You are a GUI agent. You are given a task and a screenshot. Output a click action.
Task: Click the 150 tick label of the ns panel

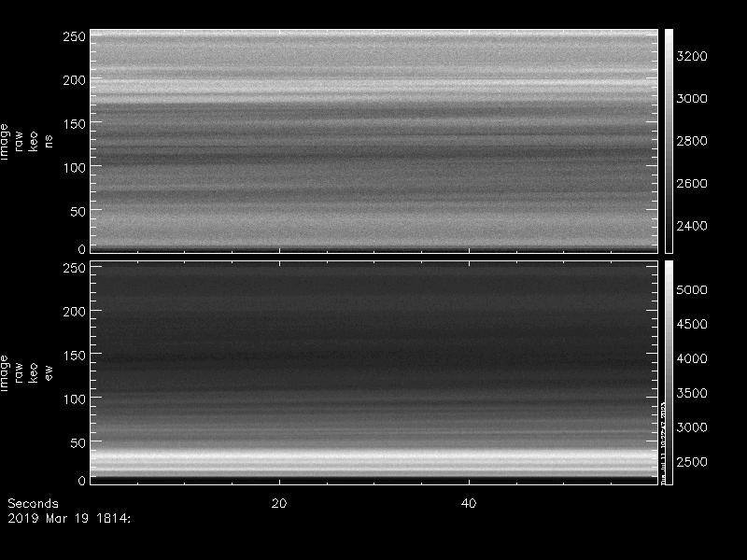(75, 124)
